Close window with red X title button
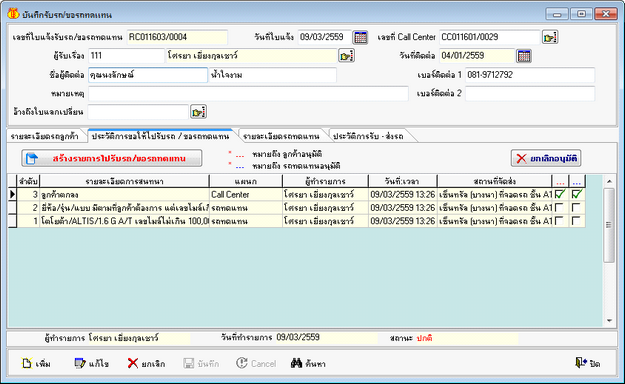The width and height of the screenshot is (625, 384). tap(606, 14)
